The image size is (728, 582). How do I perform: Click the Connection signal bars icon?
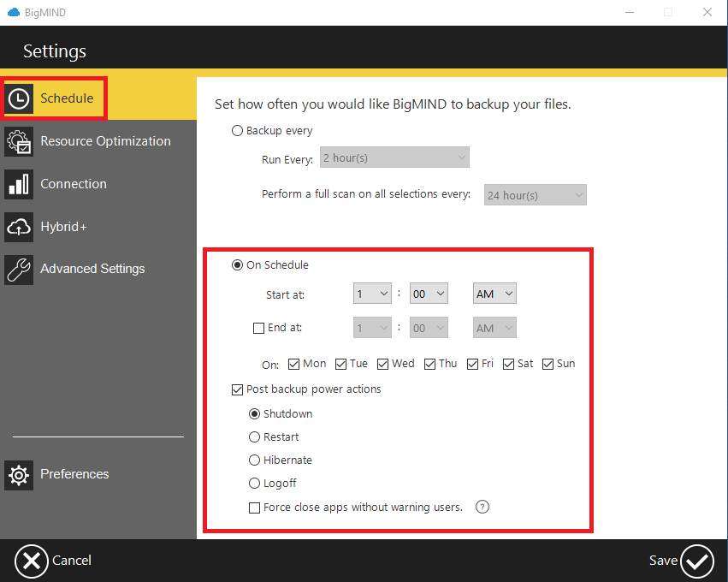(19, 184)
